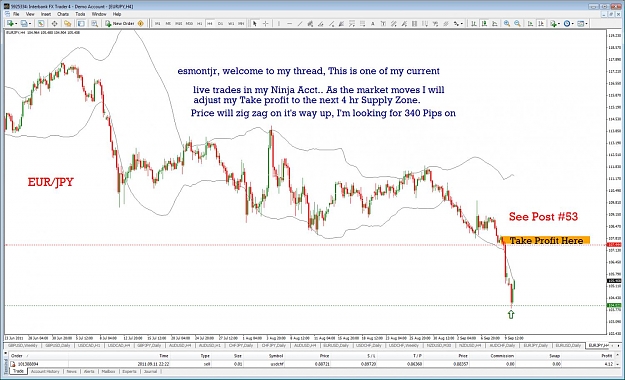This screenshot has height=380, width=625.
Task: Toggle the Data Window icon
Action: 54,24
